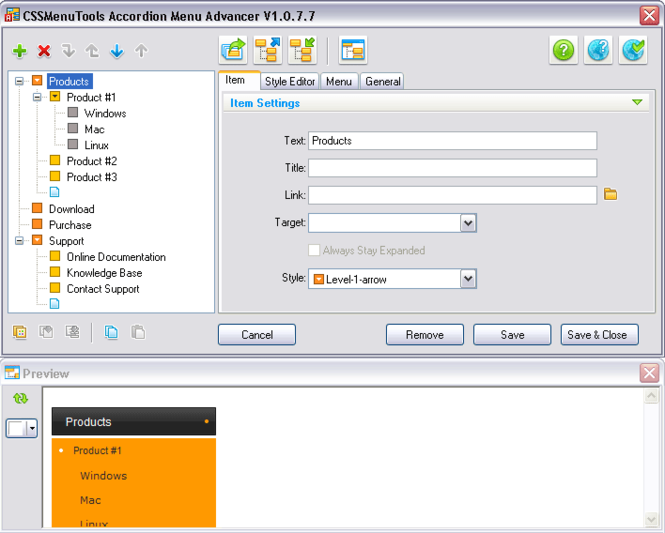
Task: Select Download in the tree
Action: (x=71, y=209)
